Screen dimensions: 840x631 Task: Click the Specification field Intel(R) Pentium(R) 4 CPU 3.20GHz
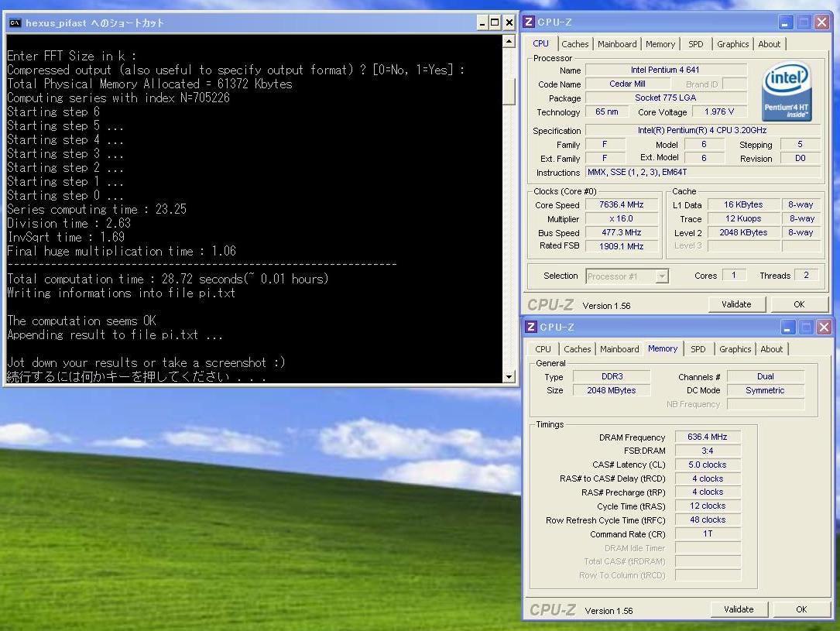[x=703, y=130]
